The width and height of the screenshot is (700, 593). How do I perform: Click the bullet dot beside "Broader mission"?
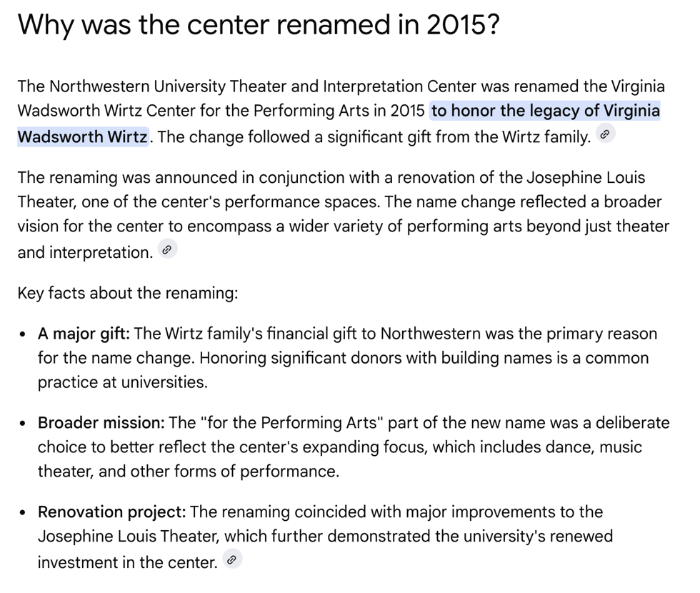point(24,424)
